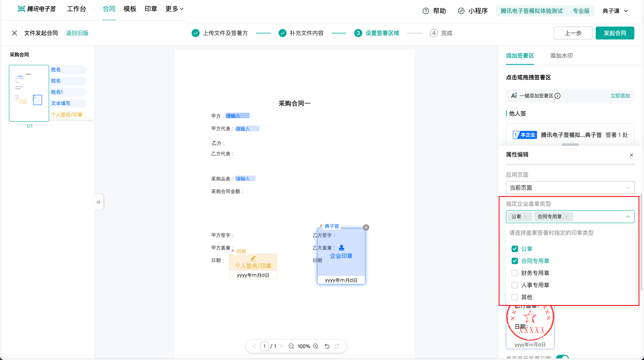644x360 pixels.
Task: Remove the 合同专用章 tag
Action: pyautogui.click(x=566, y=217)
